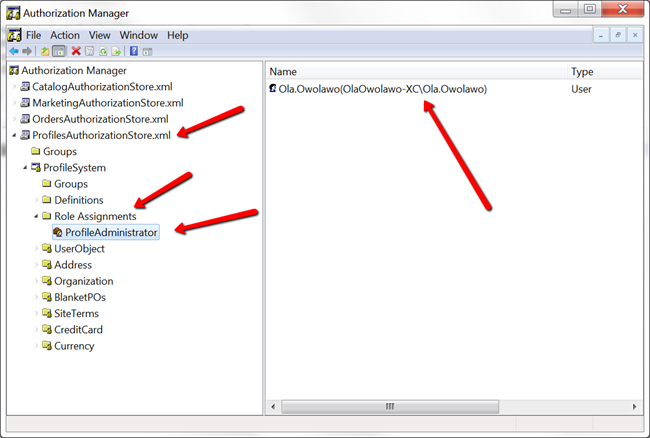Expand the CatalogAuthorizationStore.xml node

(x=15, y=87)
